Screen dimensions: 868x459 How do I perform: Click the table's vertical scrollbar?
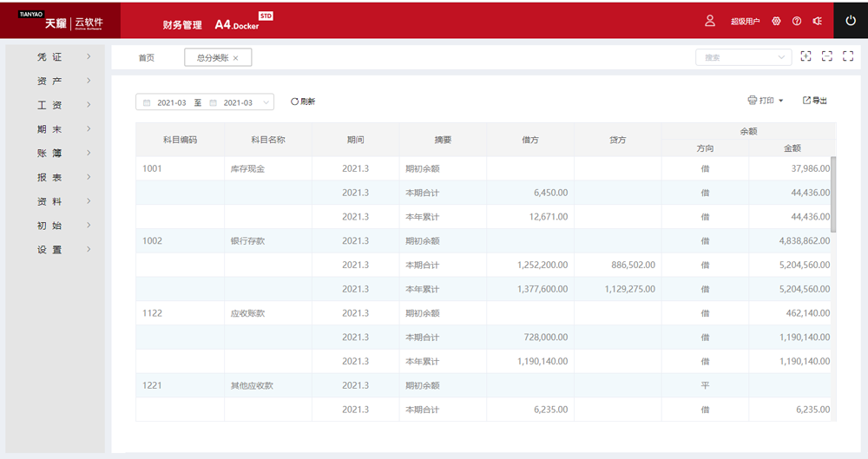click(833, 194)
